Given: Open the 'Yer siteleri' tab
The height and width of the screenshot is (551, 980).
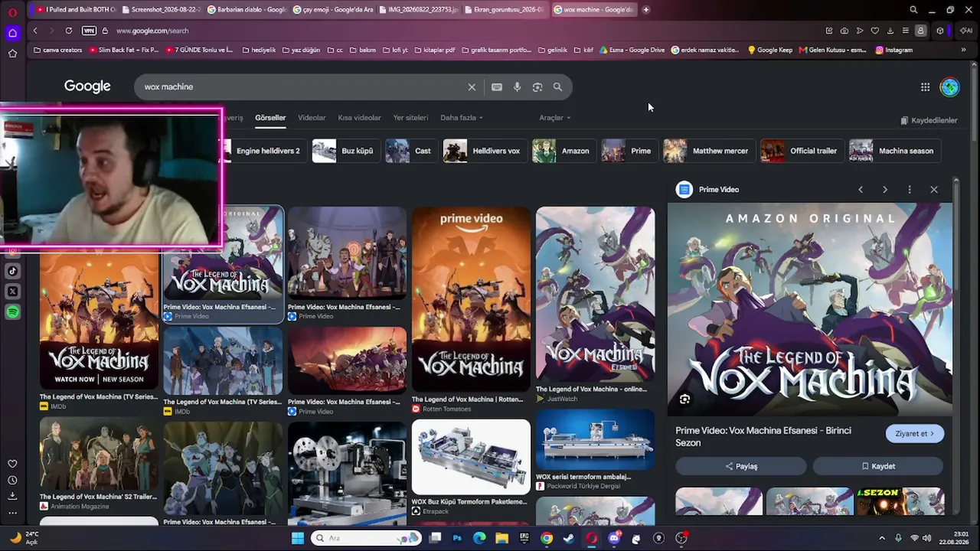Looking at the screenshot, I should point(410,118).
